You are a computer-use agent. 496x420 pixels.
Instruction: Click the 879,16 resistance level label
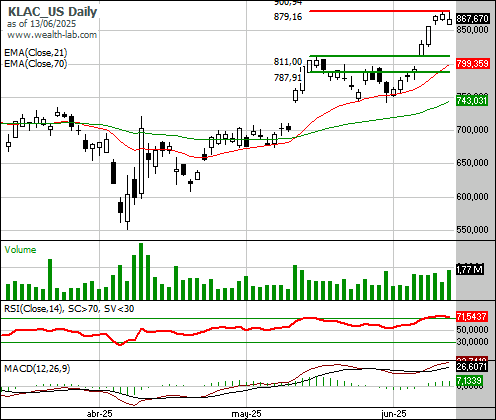[288, 17]
